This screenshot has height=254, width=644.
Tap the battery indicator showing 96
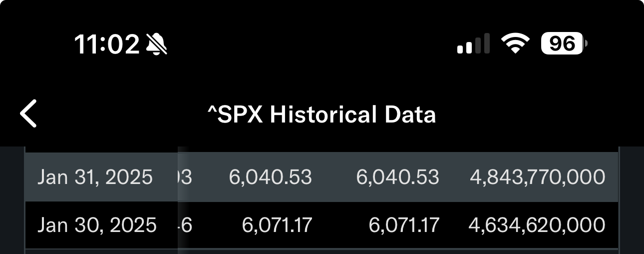point(564,44)
